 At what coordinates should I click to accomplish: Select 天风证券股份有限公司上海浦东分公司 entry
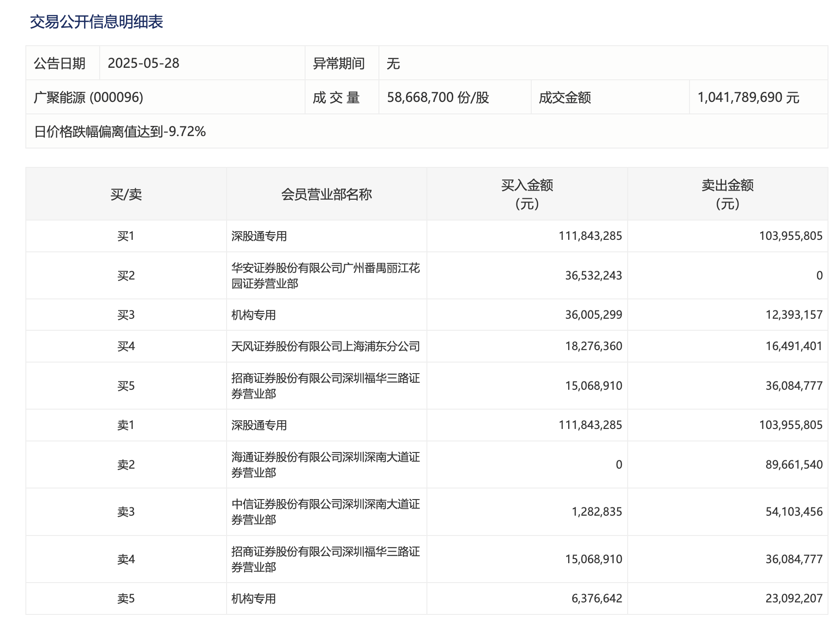pos(325,346)
